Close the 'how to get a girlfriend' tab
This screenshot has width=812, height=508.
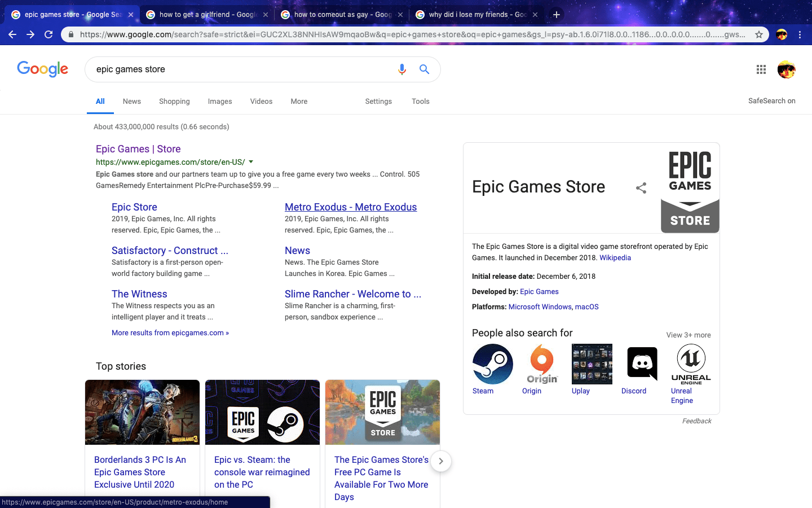click(266, 15)
